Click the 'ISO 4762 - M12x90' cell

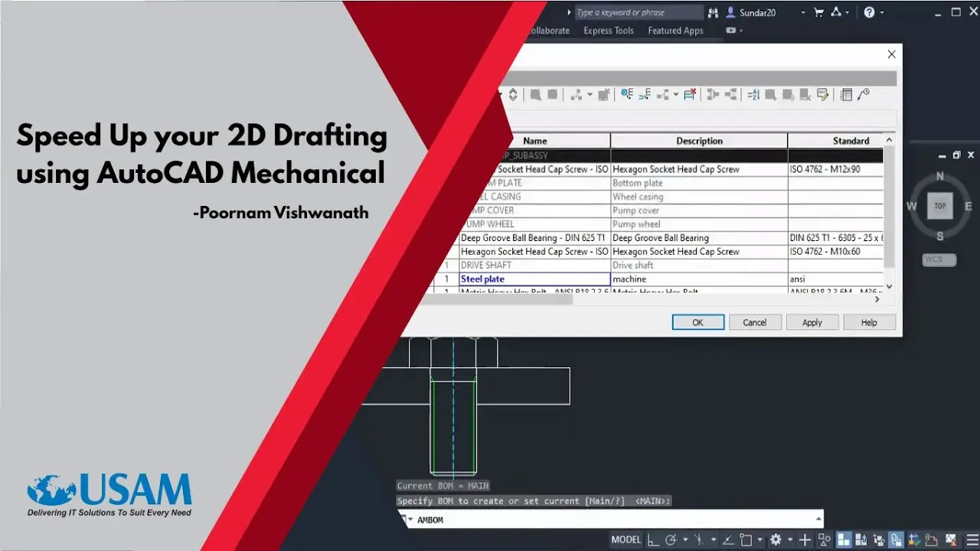coord(836,169)
